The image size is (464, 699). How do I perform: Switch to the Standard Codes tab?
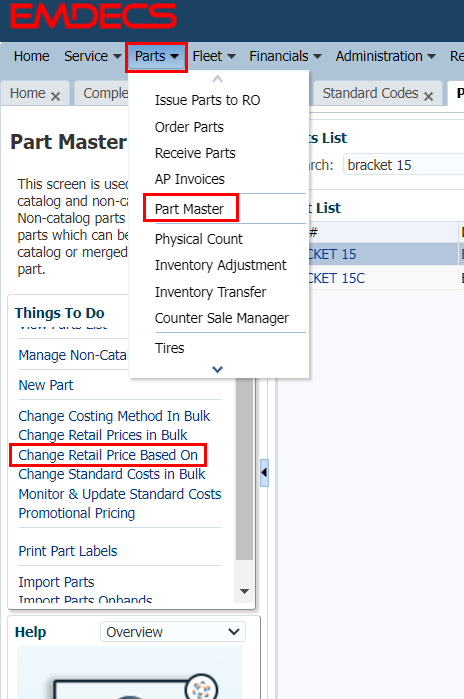[x=370, y=93]
